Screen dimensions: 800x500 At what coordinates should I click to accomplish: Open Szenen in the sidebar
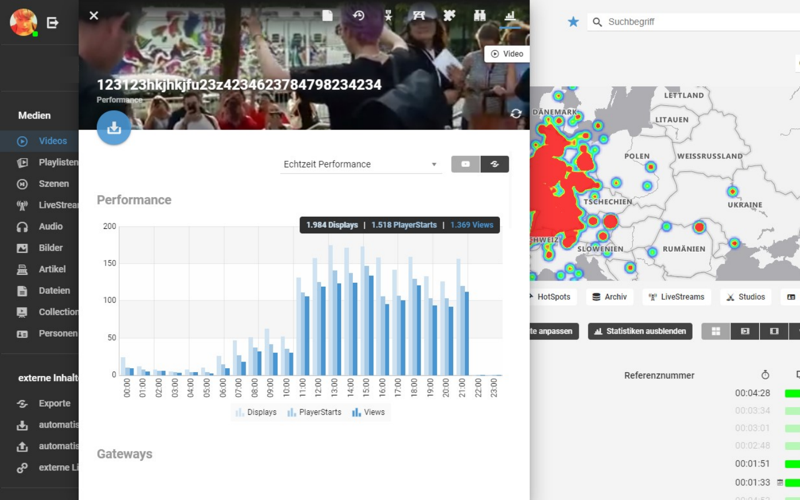click(39, 184)
